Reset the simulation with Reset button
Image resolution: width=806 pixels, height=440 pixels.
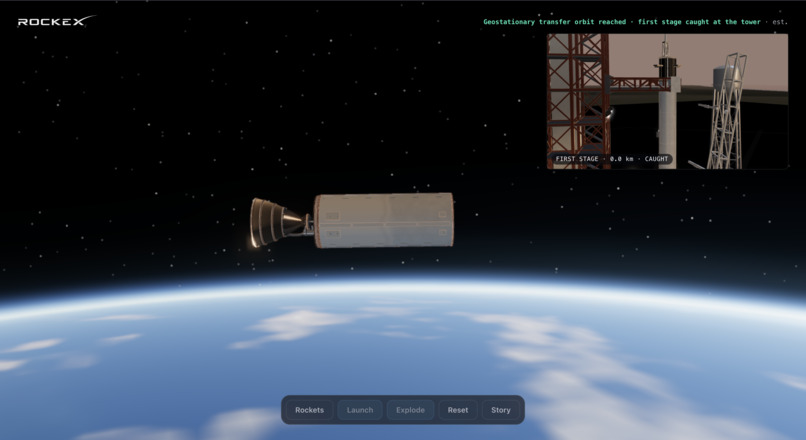[x=457, y=410]
